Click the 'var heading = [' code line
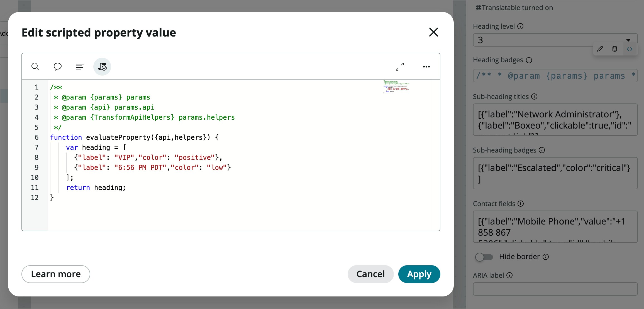The width and height of the screenshot is (644, 309). (x=96, y=148)
